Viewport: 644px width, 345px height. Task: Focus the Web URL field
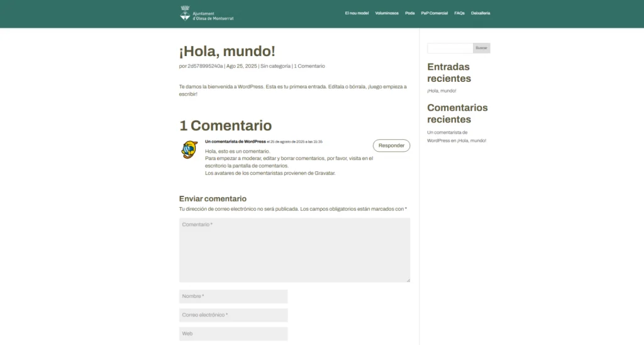(233, 334)
